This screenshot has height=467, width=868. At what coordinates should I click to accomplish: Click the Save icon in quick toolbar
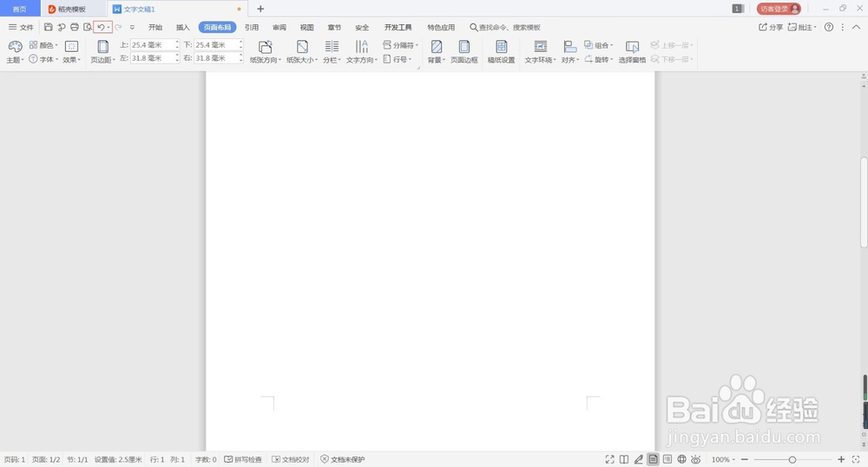(x=48, y=27)
